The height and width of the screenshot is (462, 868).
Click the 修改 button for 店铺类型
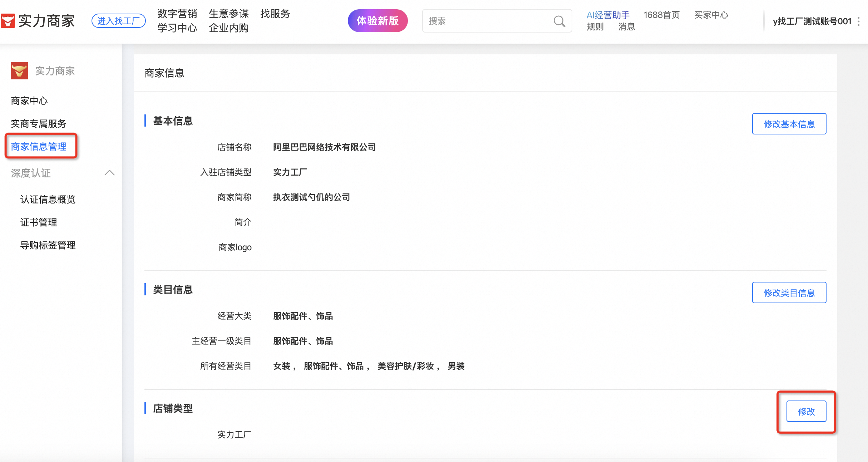[806, 412]
